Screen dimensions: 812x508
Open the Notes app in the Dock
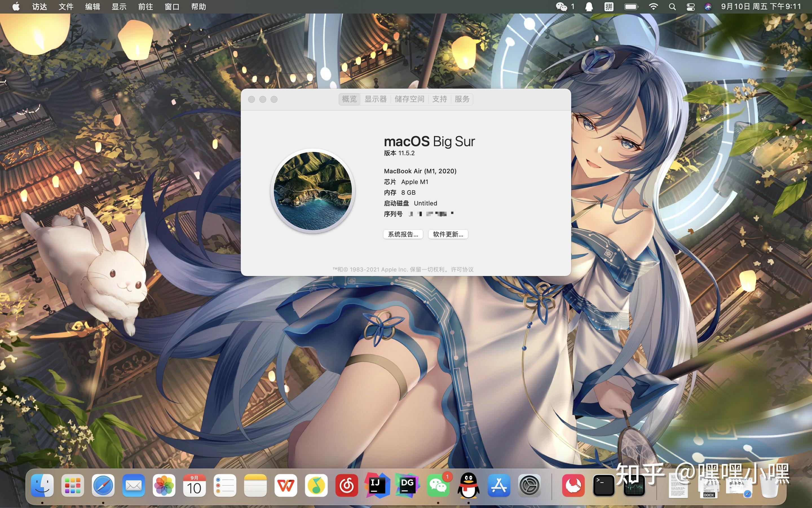[x=255, y=485]
